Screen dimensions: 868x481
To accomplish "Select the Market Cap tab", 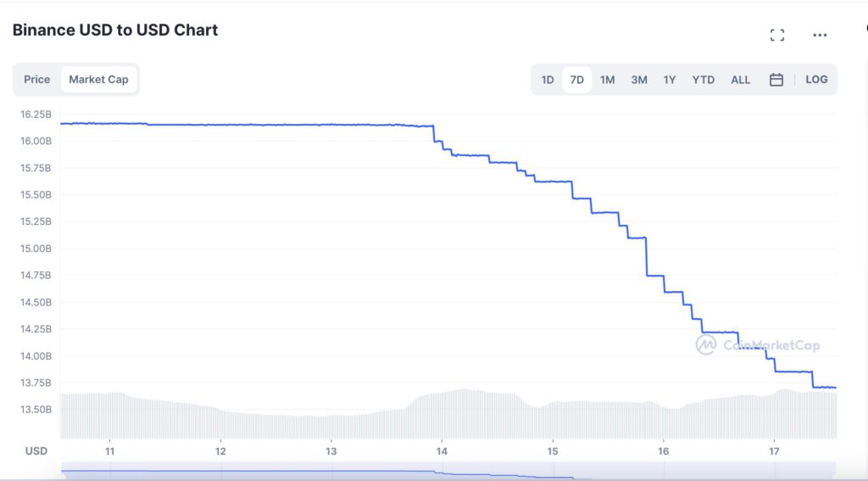I will (98, 79).
